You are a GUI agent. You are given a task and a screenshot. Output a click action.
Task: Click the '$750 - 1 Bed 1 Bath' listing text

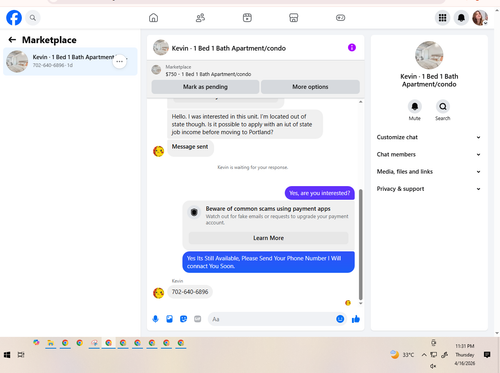click(208, 74)
